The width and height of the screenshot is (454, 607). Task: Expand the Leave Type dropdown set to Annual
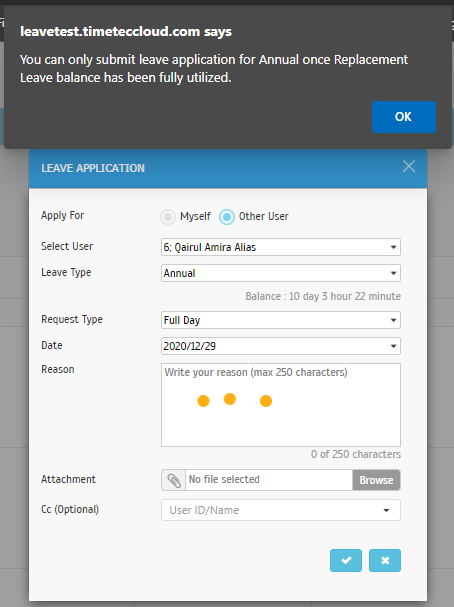(281, 273)
